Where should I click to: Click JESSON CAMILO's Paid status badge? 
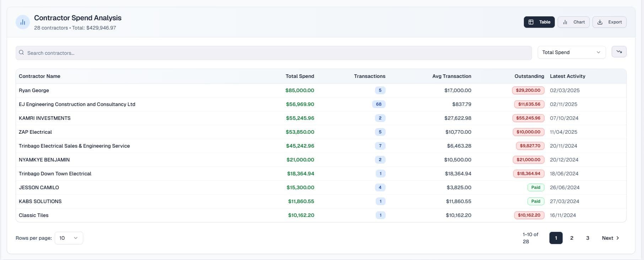[536, 187]
